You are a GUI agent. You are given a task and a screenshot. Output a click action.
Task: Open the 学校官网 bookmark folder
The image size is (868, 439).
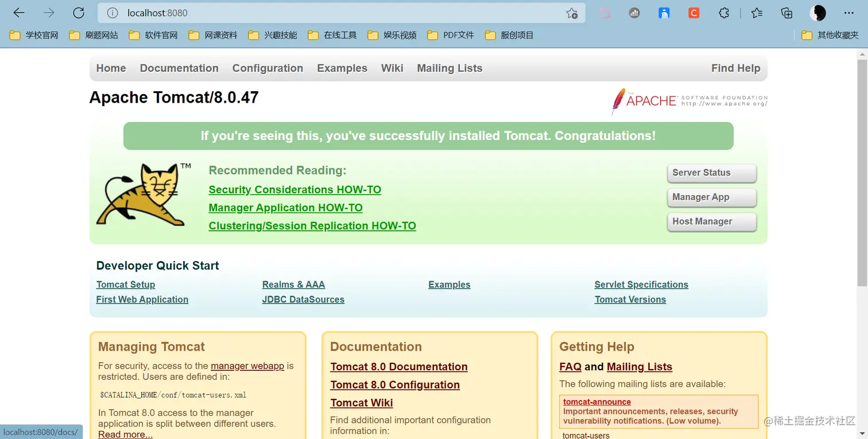[x=34, y=35]
